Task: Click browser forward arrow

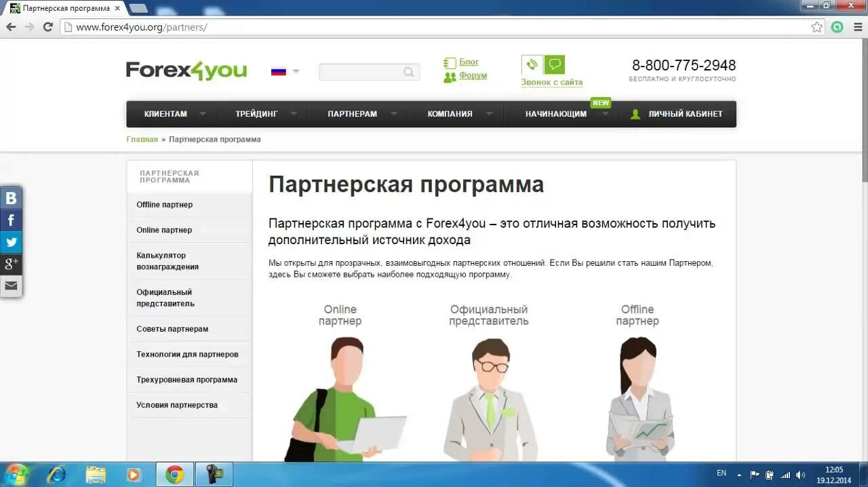Action: point(29,27)
